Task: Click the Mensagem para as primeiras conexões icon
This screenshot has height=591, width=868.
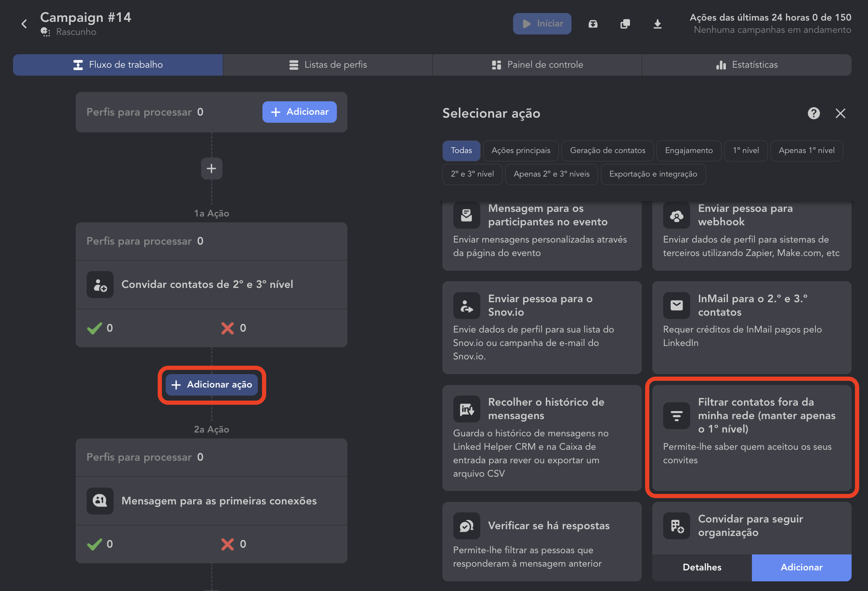Action: point(100,501)
